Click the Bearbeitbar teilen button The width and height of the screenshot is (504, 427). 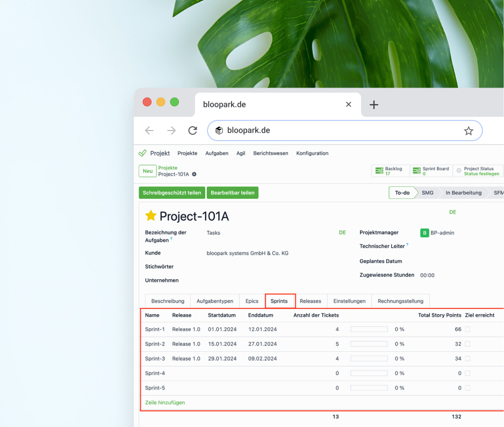(x=233, y=192)
